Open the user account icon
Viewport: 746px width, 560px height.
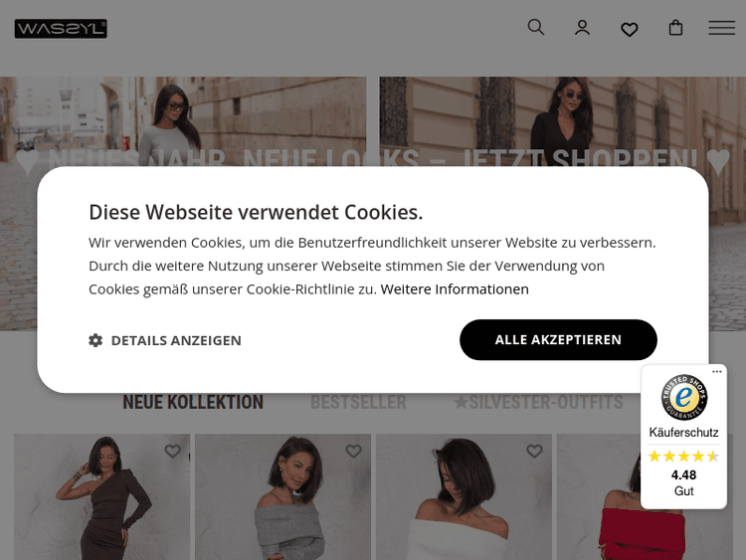[582, 28]
